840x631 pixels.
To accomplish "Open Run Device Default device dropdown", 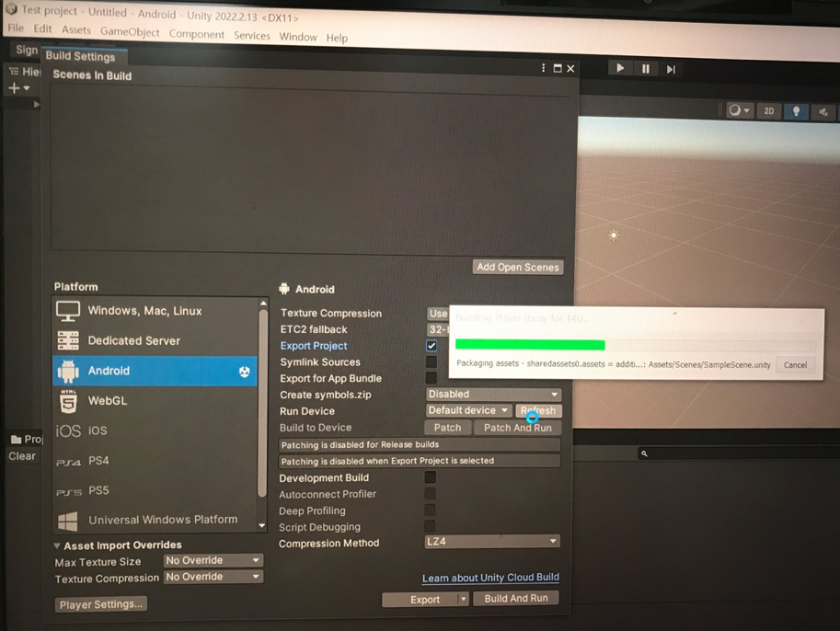I will click(x=468, y=410).
